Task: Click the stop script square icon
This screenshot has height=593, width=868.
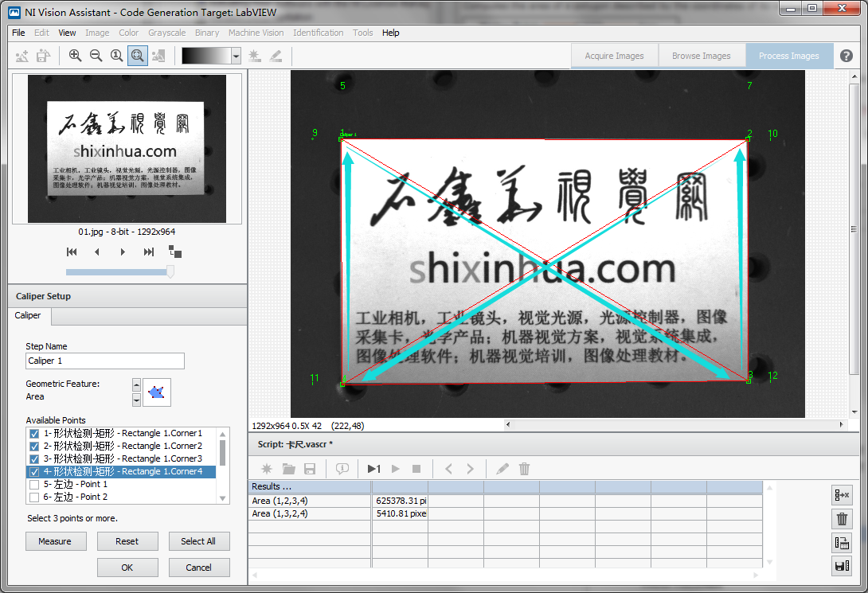Action: click(x=416, y=469)
